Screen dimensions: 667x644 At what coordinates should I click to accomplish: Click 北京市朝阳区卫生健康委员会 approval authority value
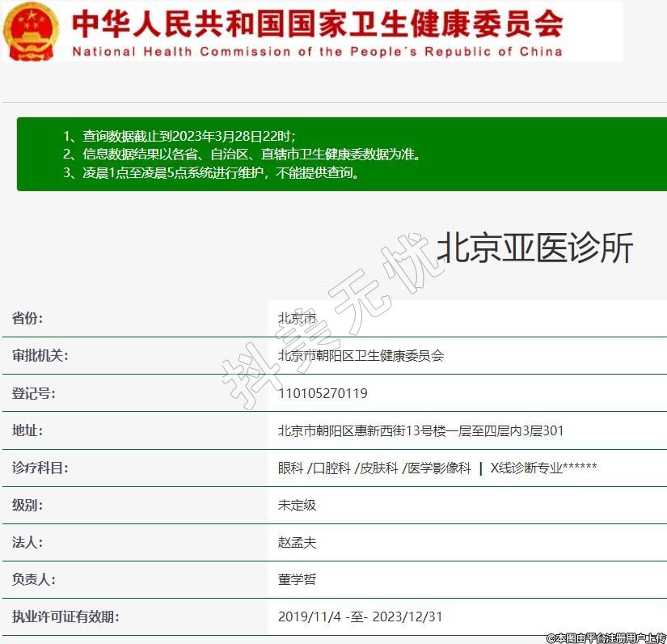[x=361, y=355]
